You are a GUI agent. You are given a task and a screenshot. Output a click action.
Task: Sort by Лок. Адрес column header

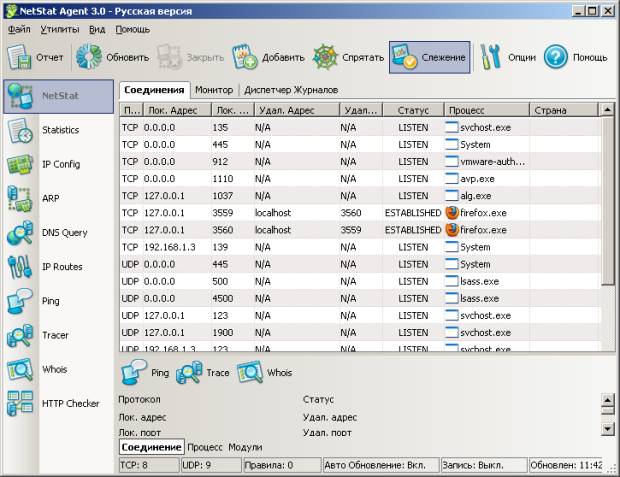pos(177,110)
